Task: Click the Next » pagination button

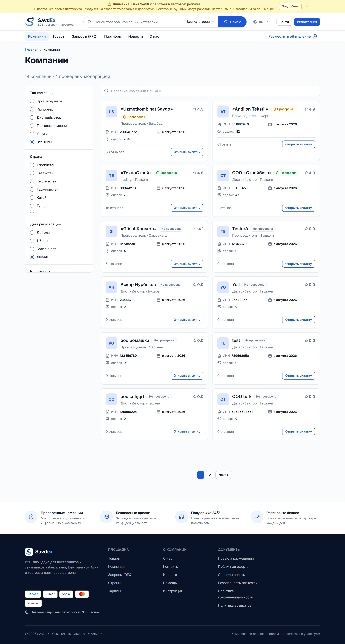Action: (223, 475)
